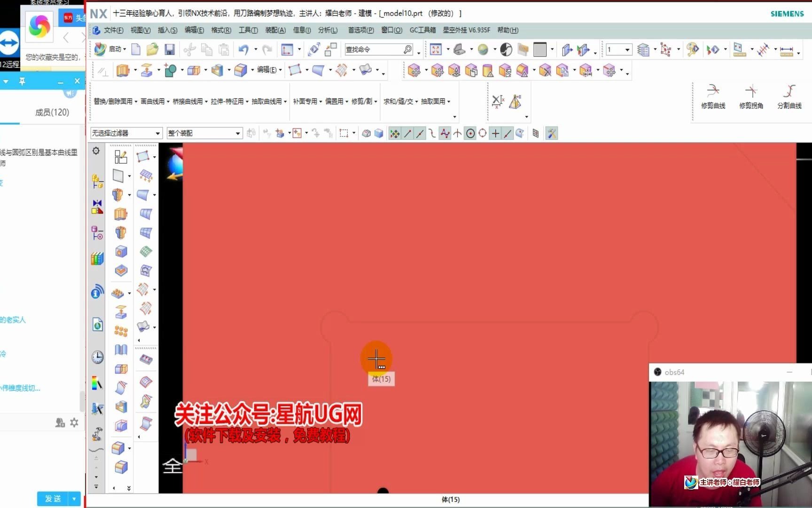
Task: Click inside the 查找命令 search field
Action: [x=374, y=49]
